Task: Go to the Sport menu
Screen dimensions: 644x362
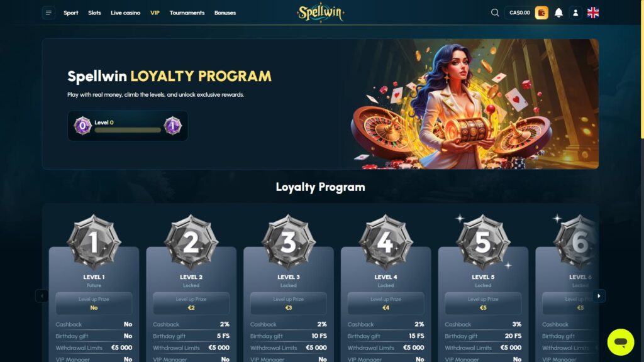Action: (70, 13)
